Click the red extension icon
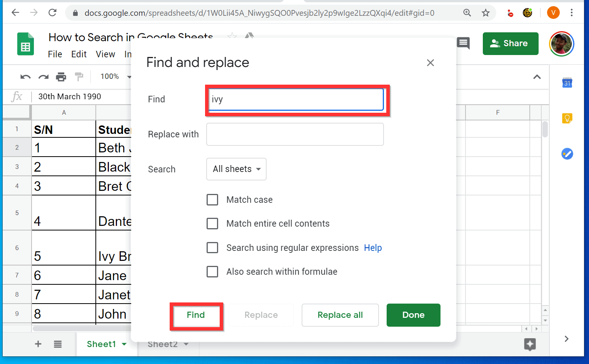The width and height of the screenshot is (589, 364). tap(510, 13)
